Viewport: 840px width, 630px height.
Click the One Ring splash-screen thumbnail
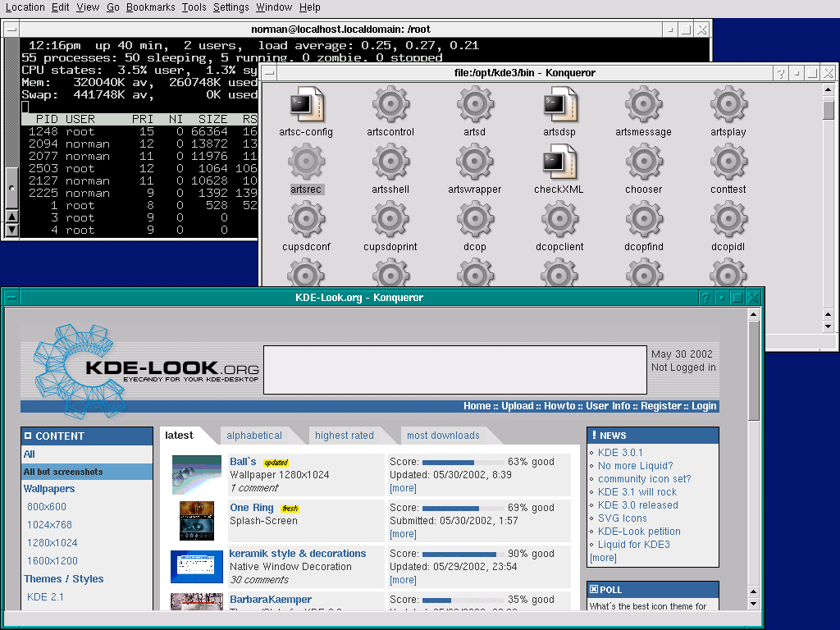(x=197, y=521)
